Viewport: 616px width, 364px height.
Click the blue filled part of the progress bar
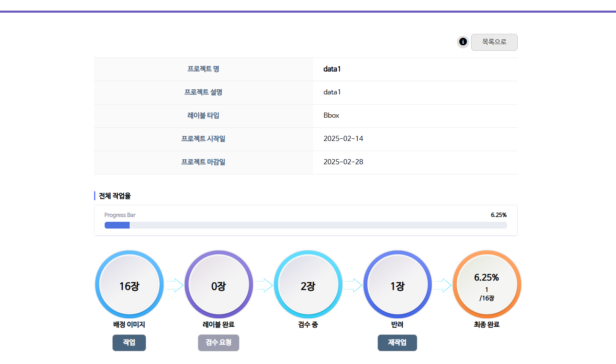click(117, 225)
